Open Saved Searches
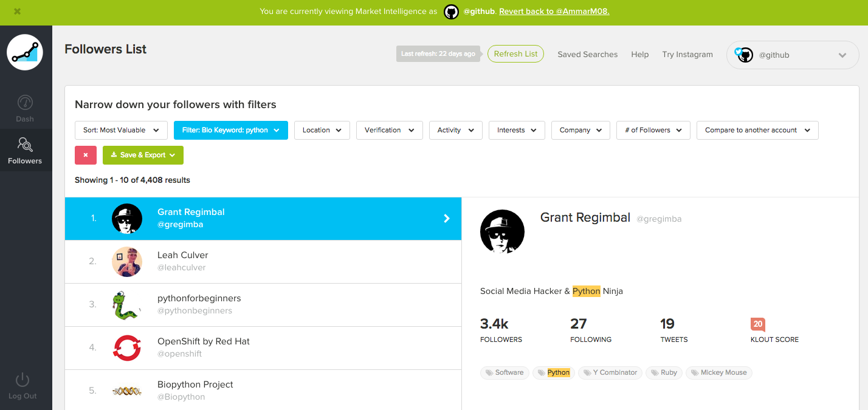 click(587, 54)
